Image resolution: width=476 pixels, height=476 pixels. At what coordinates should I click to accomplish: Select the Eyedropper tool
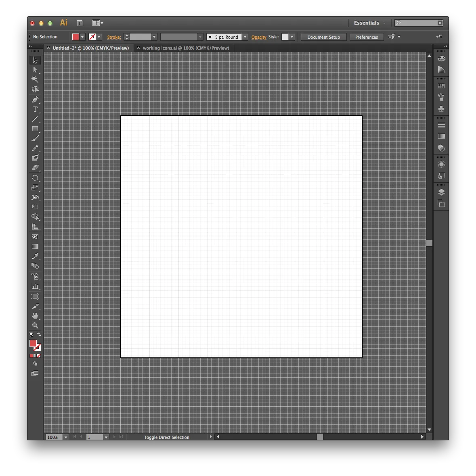(35, 256)
